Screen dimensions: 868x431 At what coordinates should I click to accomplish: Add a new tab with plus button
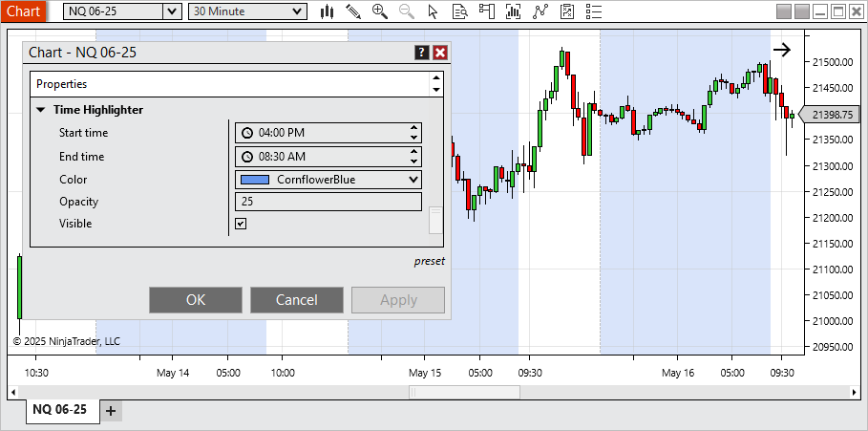(x=111, y=410)
